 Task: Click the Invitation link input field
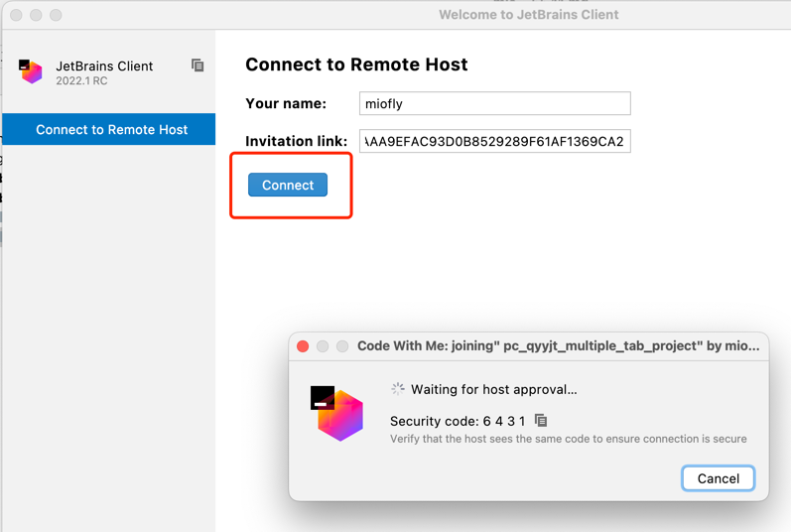coord(495,141)
